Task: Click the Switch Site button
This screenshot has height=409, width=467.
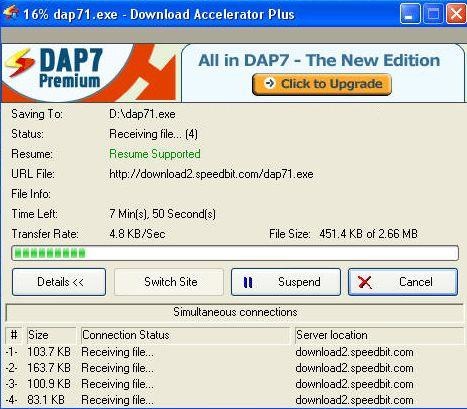Action: pos(169,282)
